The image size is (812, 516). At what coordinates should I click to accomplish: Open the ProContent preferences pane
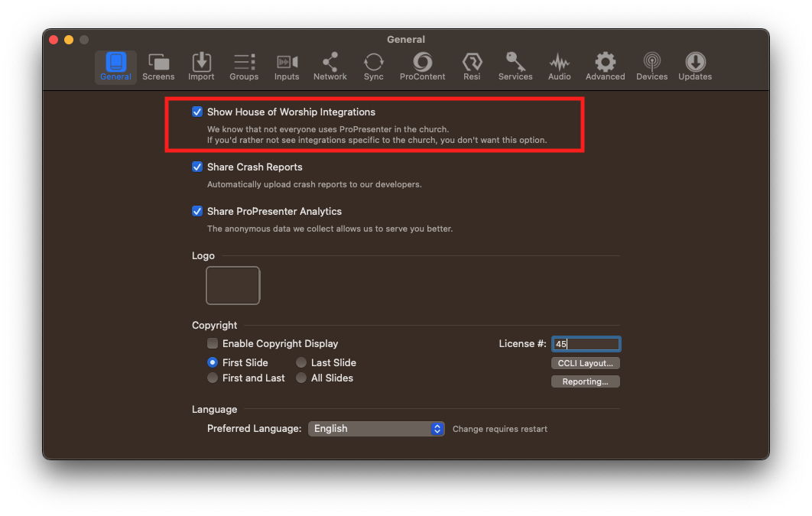pos(422,67)
